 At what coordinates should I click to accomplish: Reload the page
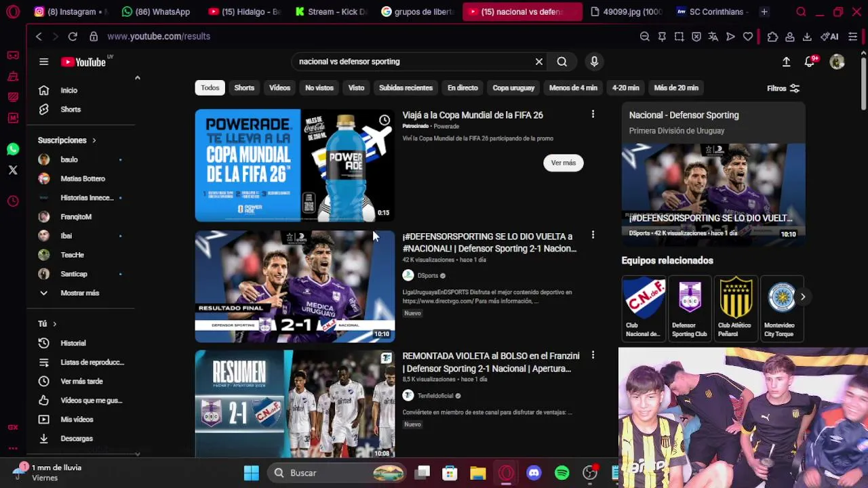click(73, 37)
